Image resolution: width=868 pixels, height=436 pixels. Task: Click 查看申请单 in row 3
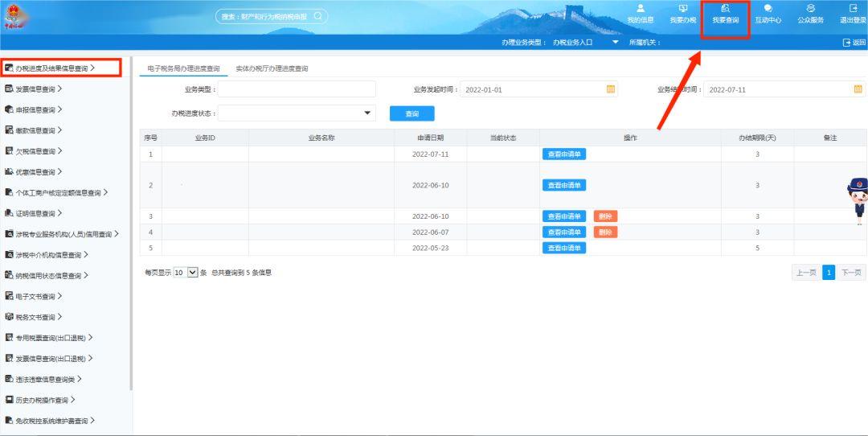coord(564,216)
